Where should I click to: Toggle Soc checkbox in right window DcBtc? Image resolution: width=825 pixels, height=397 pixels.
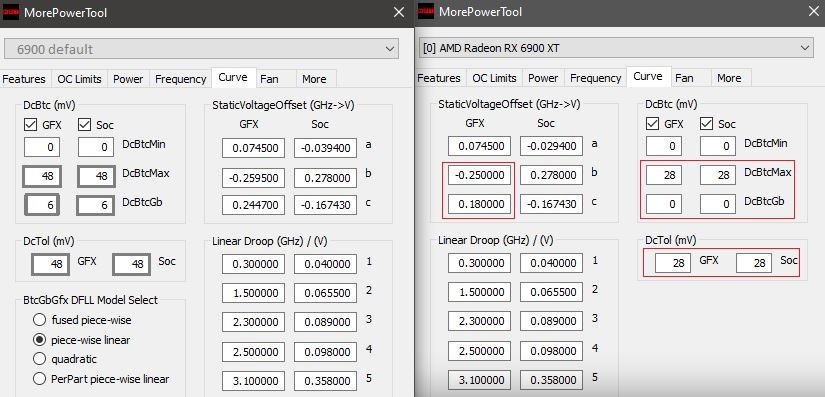pos(706,124)
